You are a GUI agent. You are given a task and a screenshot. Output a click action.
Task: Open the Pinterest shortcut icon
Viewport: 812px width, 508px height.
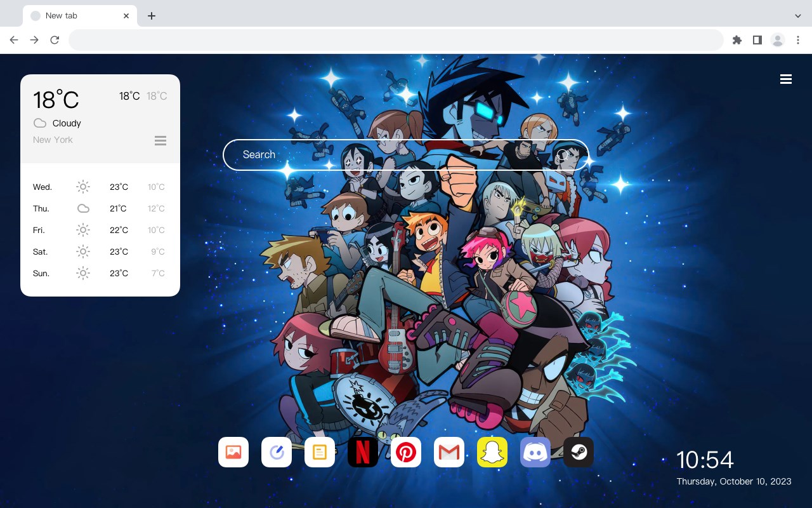point(406,452)
